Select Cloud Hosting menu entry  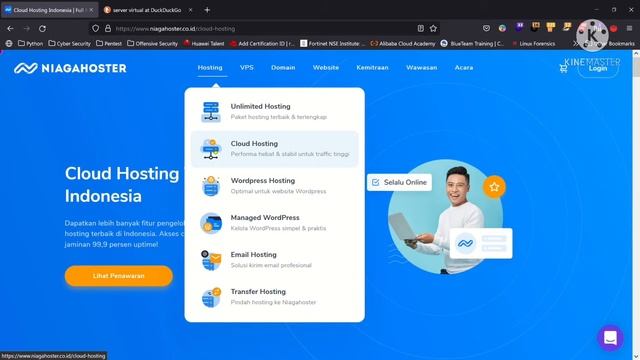274,149
